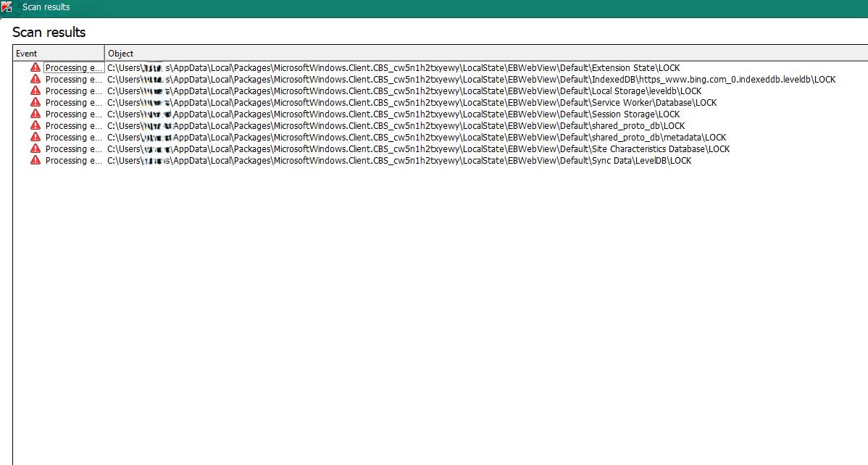Image resolution: width=868 pixels, height=465 pixels.
Task: Click warning icon for Extension State LOCK row
Action: click(35, 67)
